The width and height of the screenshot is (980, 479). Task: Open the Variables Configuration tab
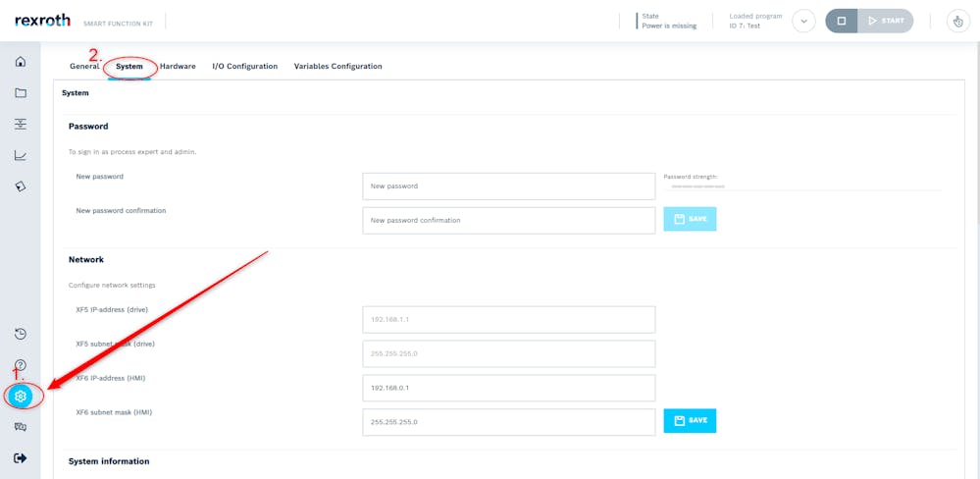coord(338,67)
